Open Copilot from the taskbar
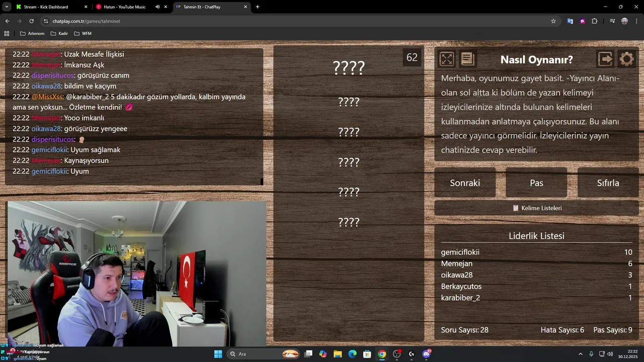 point(323,354)
